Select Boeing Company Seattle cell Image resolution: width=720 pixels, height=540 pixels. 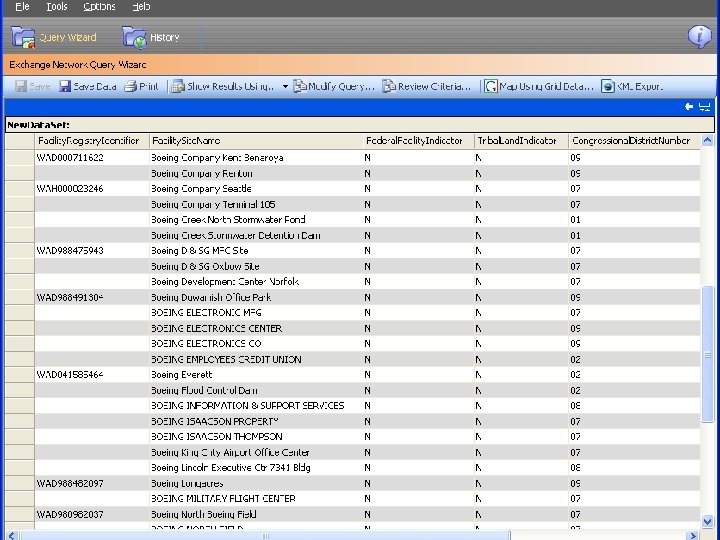point(256,189)
